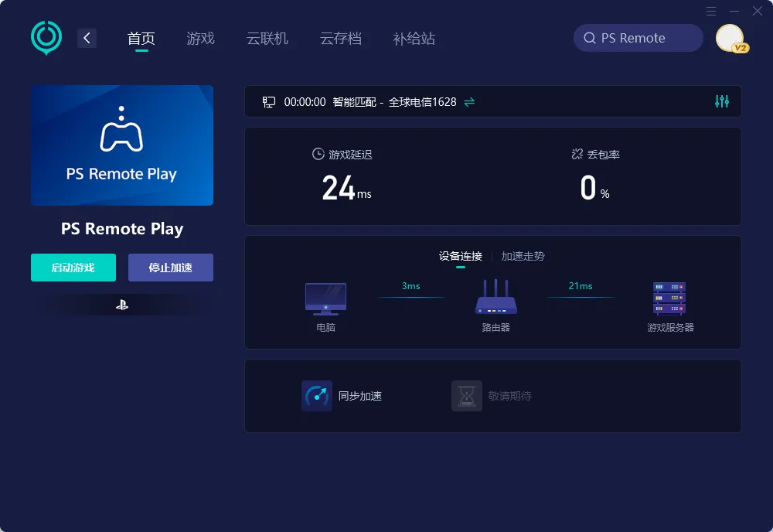Screen dimensions: 773x532
Task: Click the 00:00:00 timer text
Action: [x=305, y=102]
